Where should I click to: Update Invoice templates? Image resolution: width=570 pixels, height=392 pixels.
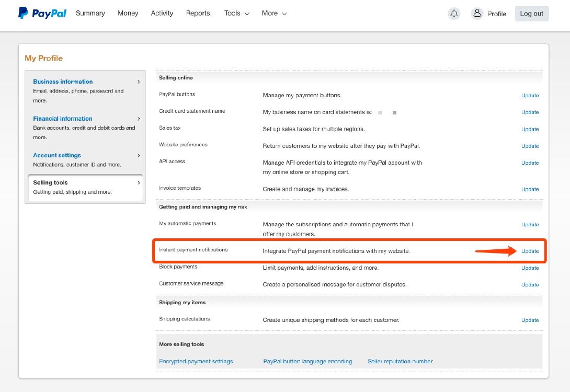530,189
